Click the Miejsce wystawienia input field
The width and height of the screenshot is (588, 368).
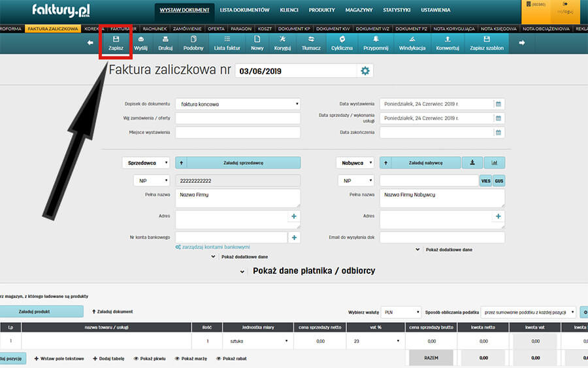238,132
